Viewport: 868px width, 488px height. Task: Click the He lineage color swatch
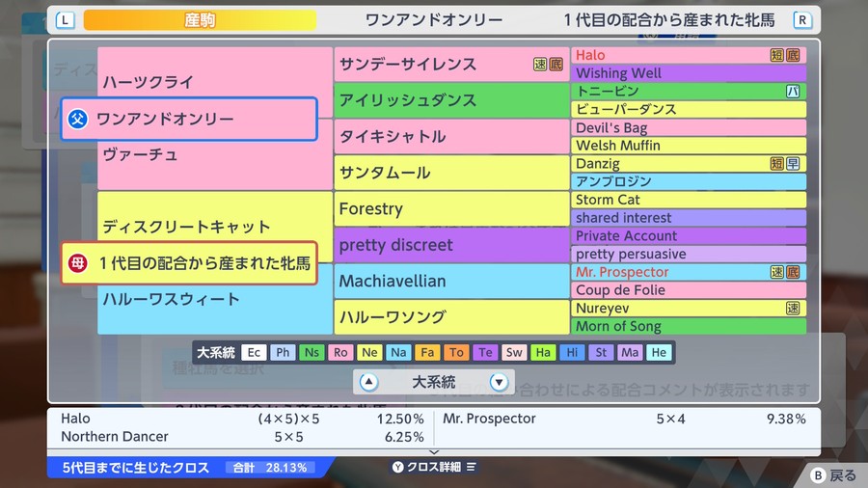(659, 352)
